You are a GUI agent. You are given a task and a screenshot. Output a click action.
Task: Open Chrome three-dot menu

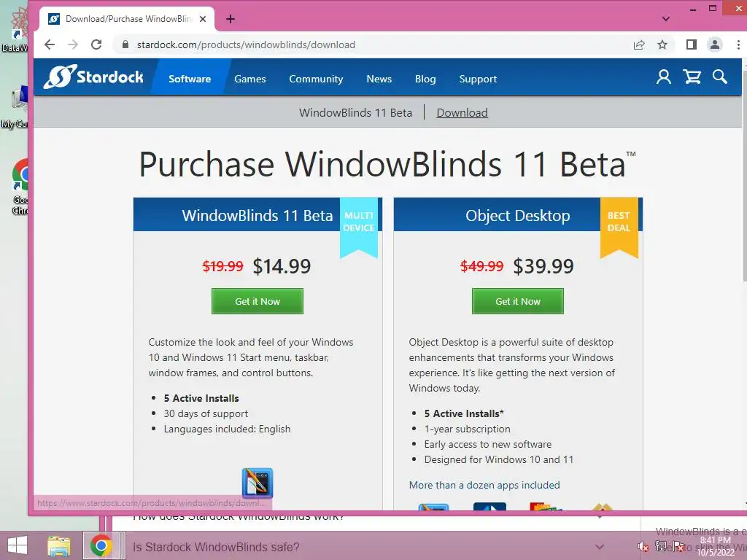click(x=738, y=44)
